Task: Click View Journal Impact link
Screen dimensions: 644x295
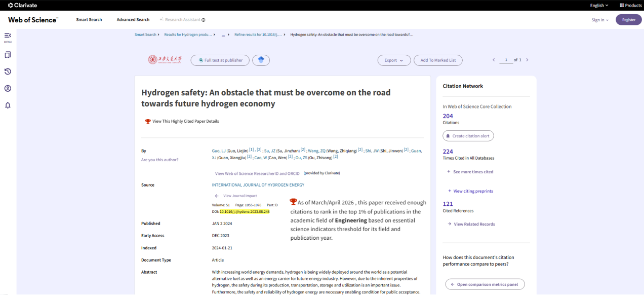Action: [240, 196]
